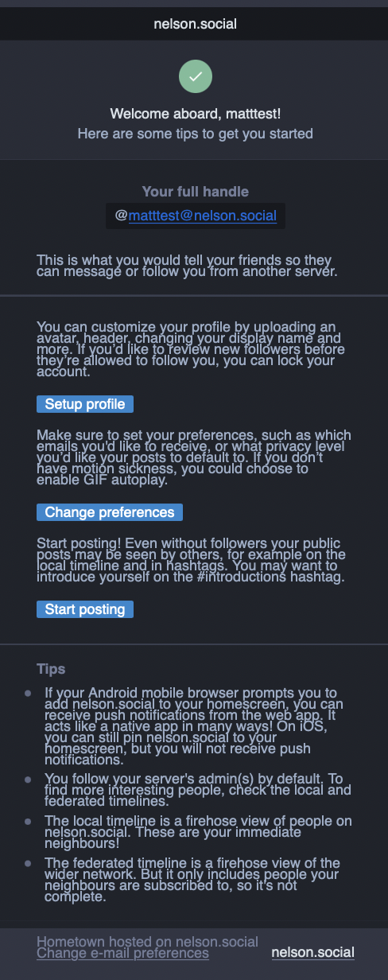Click the Welcome aboard, matttest! heading
388x980 pixels.
(x=196, y=114)
